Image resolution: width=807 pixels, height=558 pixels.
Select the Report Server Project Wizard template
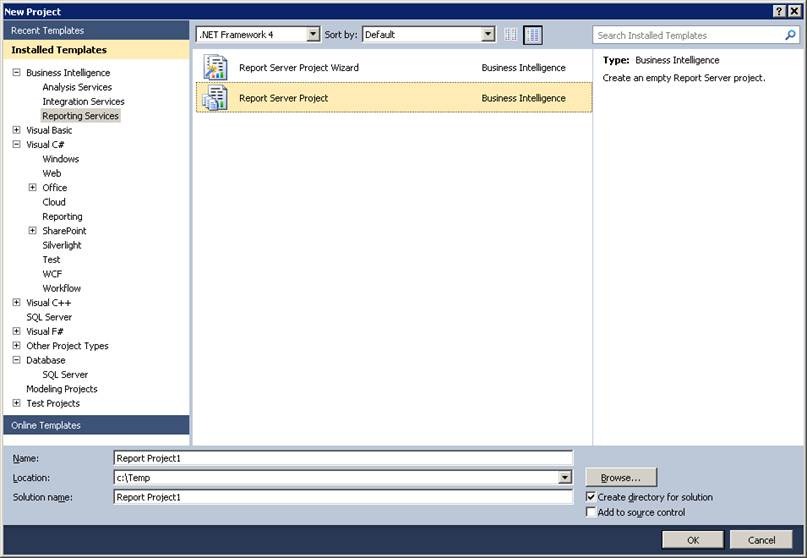[394, 67]
